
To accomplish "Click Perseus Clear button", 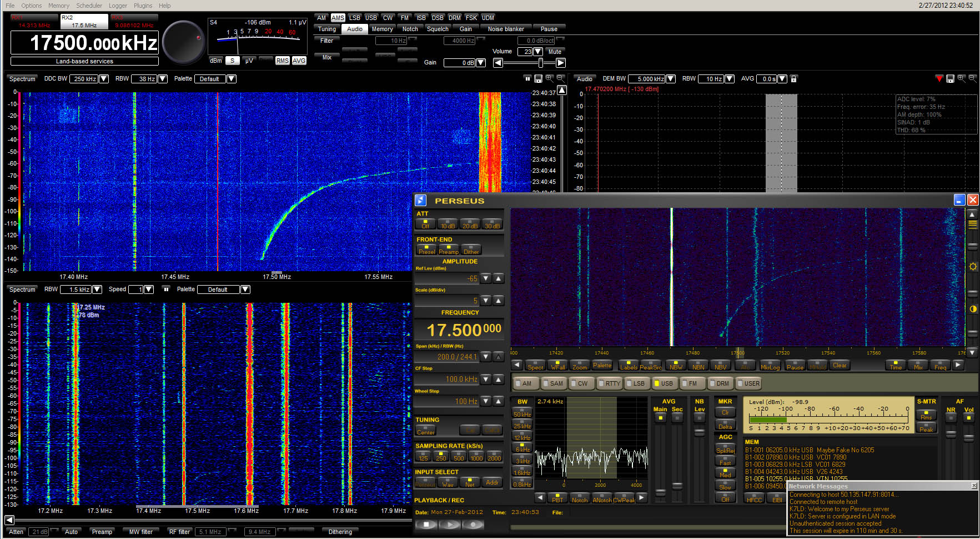I will pyautogui.click(x=840, y=365).
